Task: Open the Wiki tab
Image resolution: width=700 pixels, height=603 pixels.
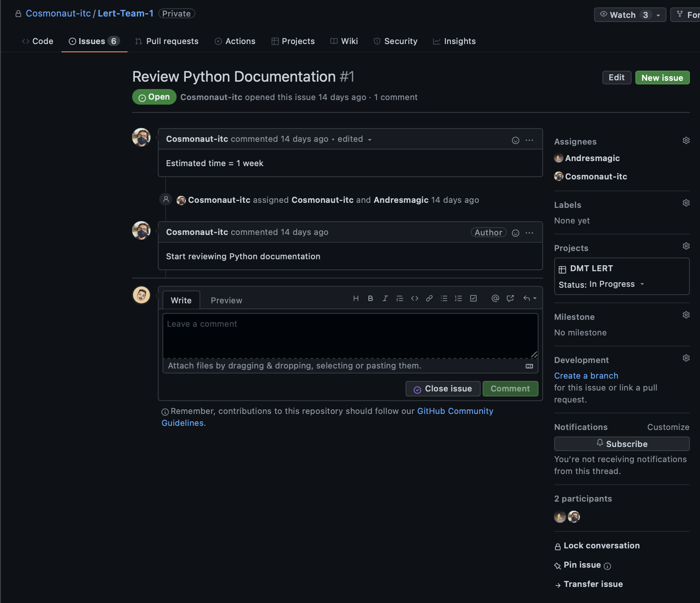Action: coord(344,41)
